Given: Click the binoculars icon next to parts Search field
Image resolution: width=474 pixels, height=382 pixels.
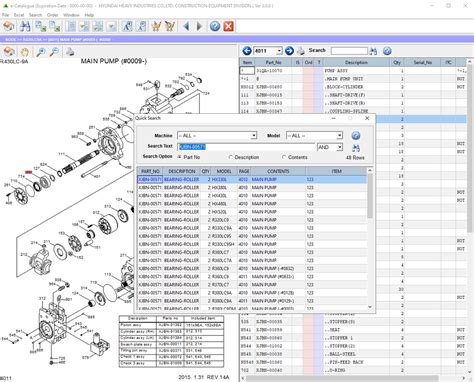Looking at the screenshot, I should (x=373, y=51).
